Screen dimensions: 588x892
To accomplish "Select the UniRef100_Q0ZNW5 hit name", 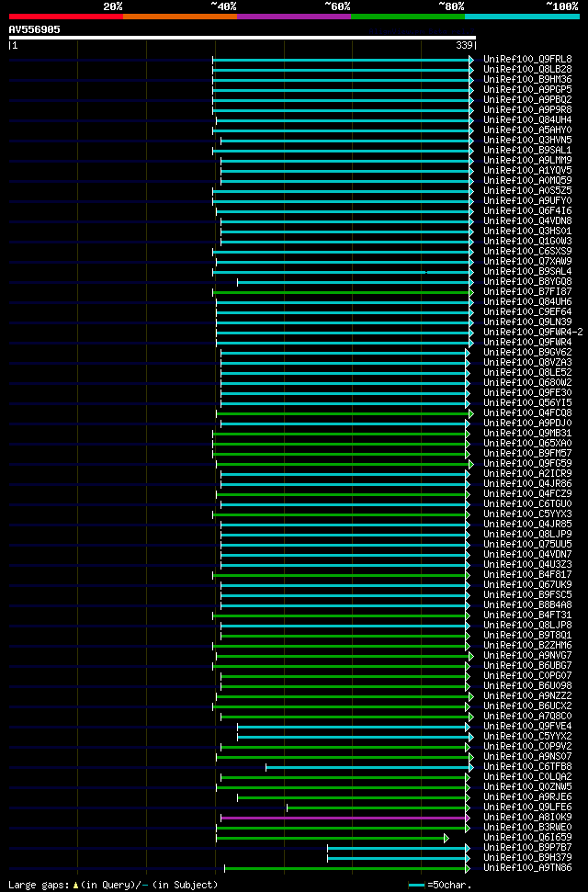I will pyautogui.click(x=527, y=786).
